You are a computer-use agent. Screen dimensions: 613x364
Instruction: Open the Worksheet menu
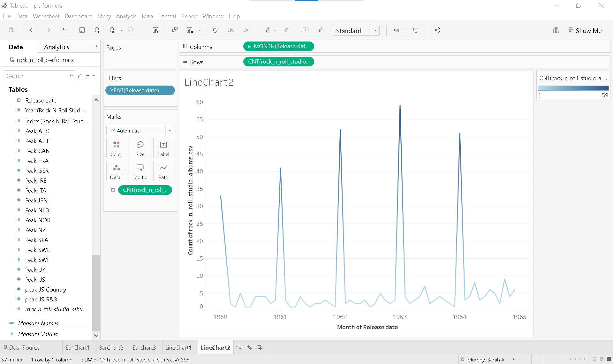coord(46,16)
